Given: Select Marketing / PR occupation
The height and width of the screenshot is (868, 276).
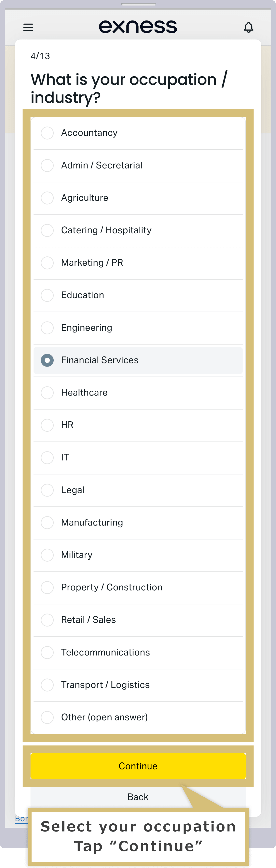Looking at the screenshot, I should [x=138, y=263].
